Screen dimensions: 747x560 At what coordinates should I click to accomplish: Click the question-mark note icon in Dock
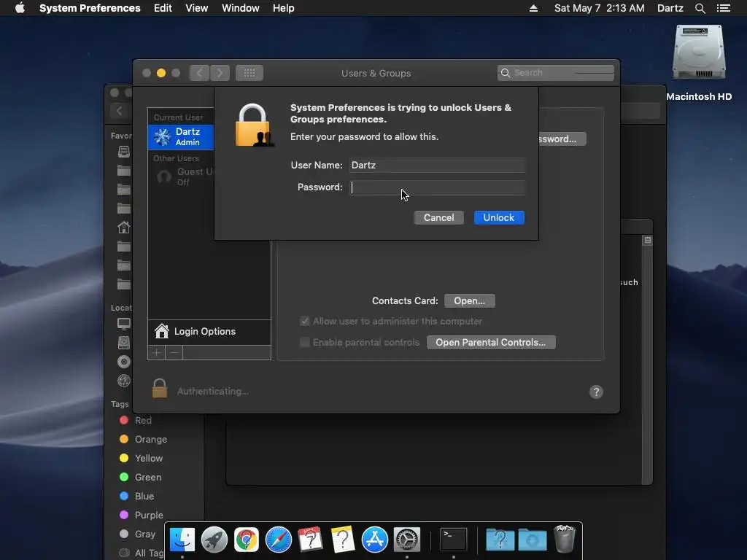(x=343, y=540)
